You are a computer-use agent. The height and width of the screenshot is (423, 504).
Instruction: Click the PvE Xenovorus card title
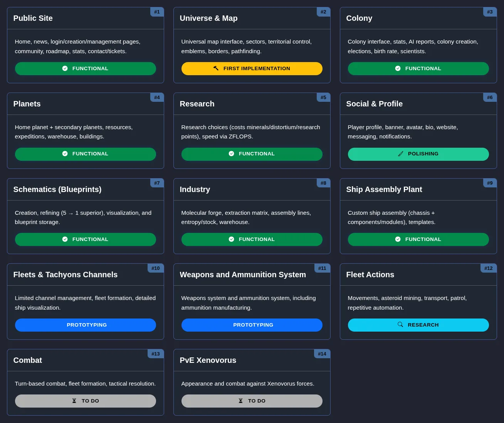[x=208, y=360]
